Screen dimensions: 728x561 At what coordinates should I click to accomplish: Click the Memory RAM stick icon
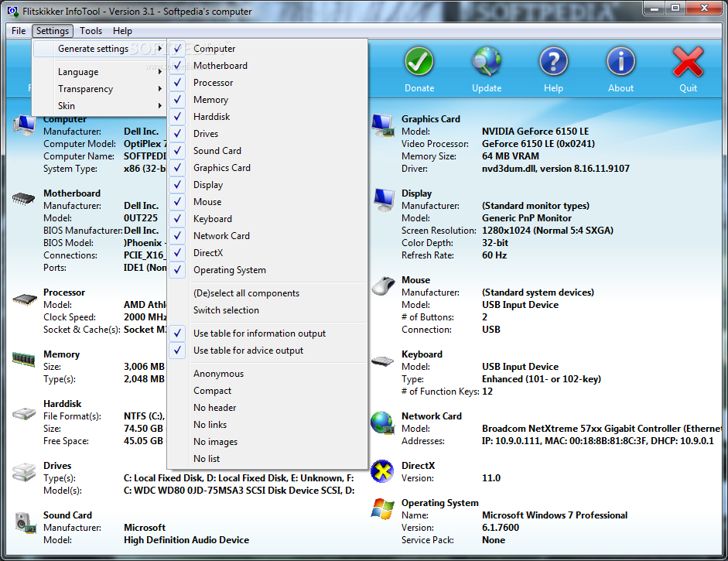tap(24, 359)
